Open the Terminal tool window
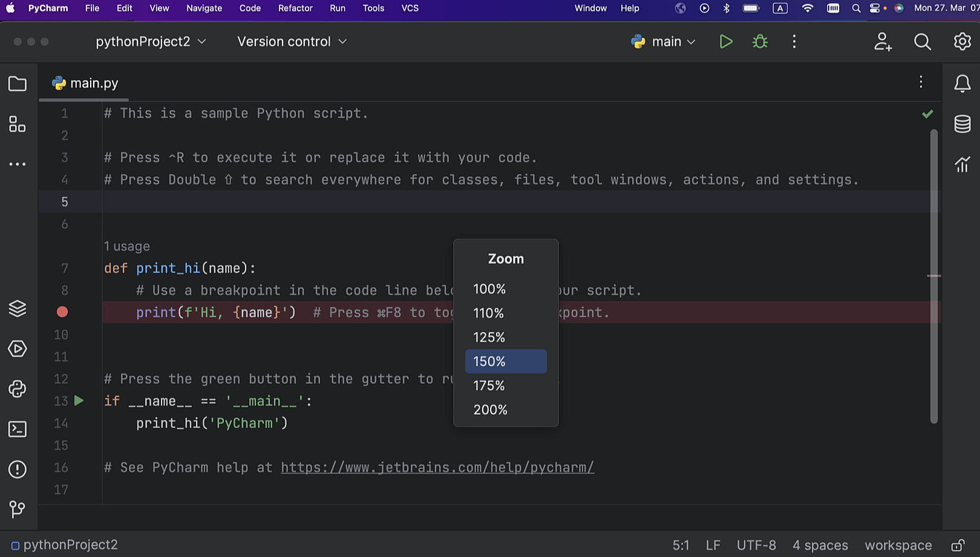Viewport: 980px width, 557px height. 17,429
